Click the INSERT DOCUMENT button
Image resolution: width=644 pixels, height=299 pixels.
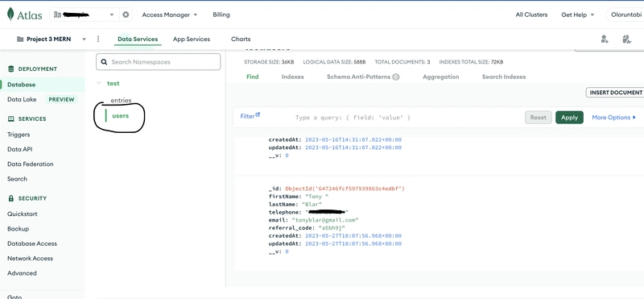615,93
